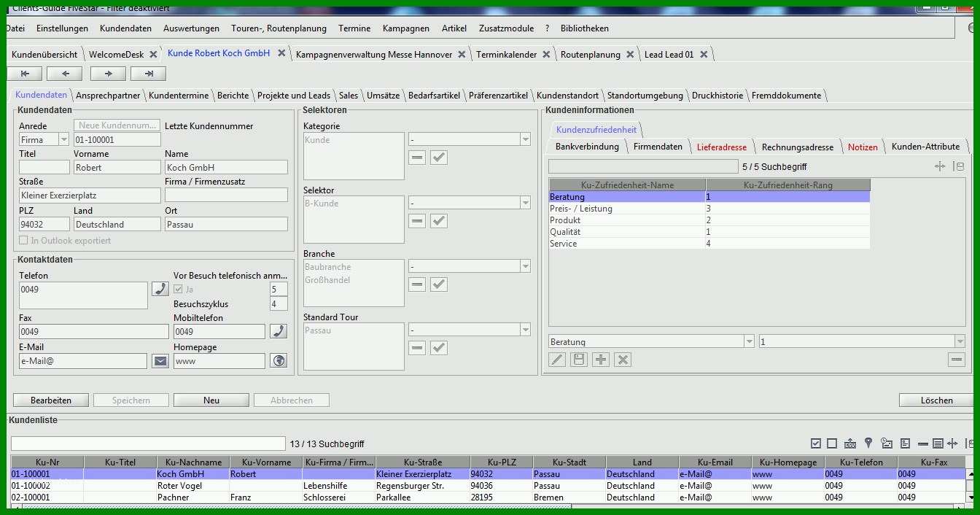980x515 pixels.
Task: Click the Neue Kundennummer button
Action: click(x=117, y=125)
